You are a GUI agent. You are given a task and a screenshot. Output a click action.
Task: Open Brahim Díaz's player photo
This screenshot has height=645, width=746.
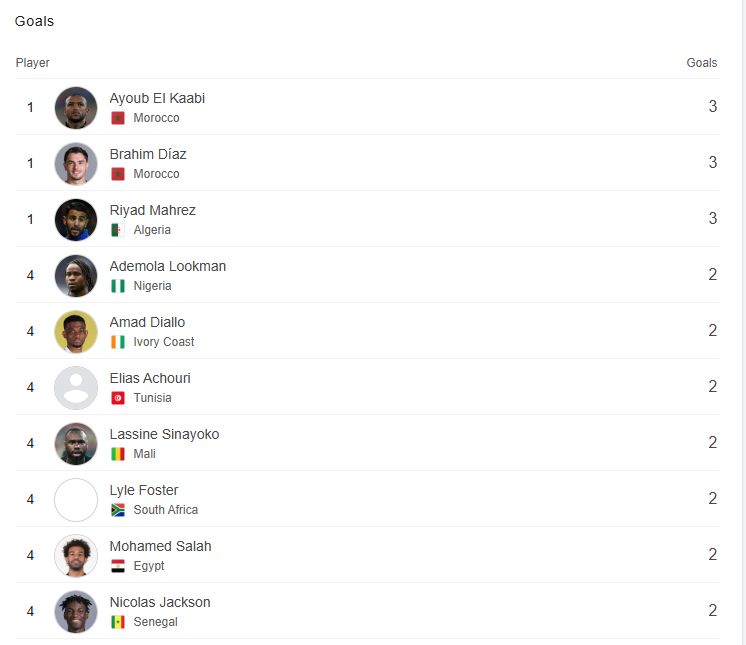click(x=76, y=164)
